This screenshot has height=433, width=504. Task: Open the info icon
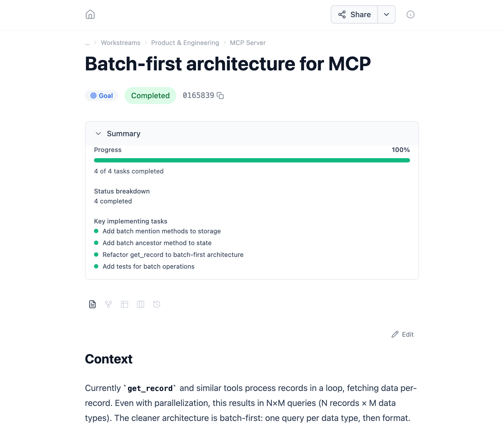(410, 14)
